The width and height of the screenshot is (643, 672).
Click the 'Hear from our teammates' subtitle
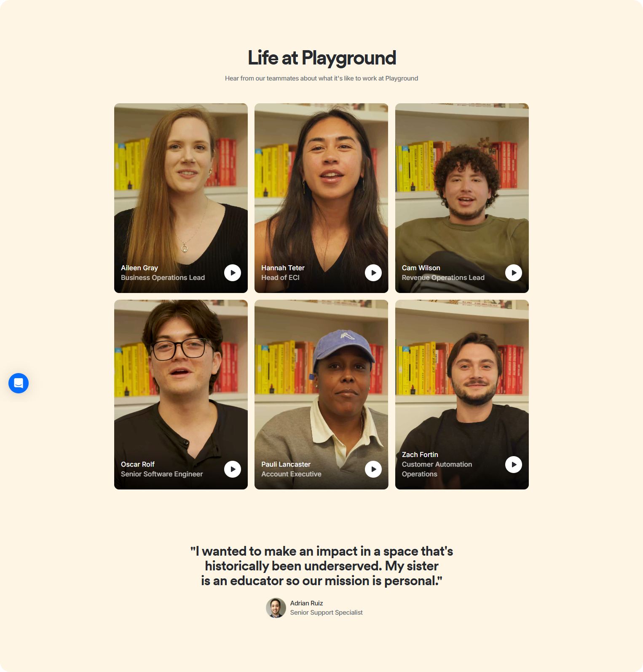pos(321,78)
